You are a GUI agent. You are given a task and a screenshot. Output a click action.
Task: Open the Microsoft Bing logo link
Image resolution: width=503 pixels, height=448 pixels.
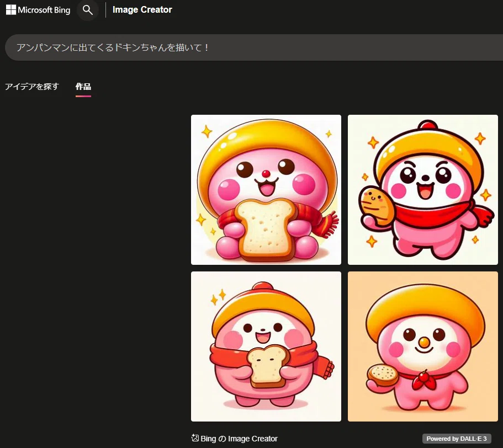(x=38, y=10)
